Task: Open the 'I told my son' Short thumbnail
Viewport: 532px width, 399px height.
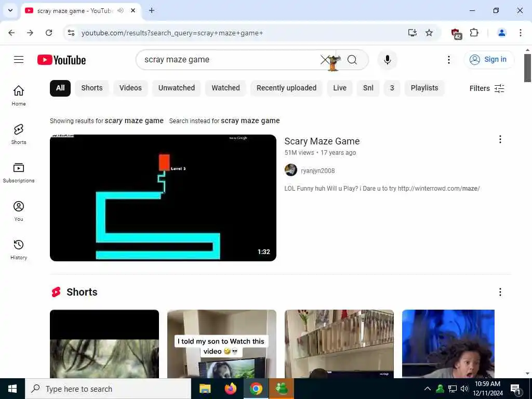Action: point(221,343)
